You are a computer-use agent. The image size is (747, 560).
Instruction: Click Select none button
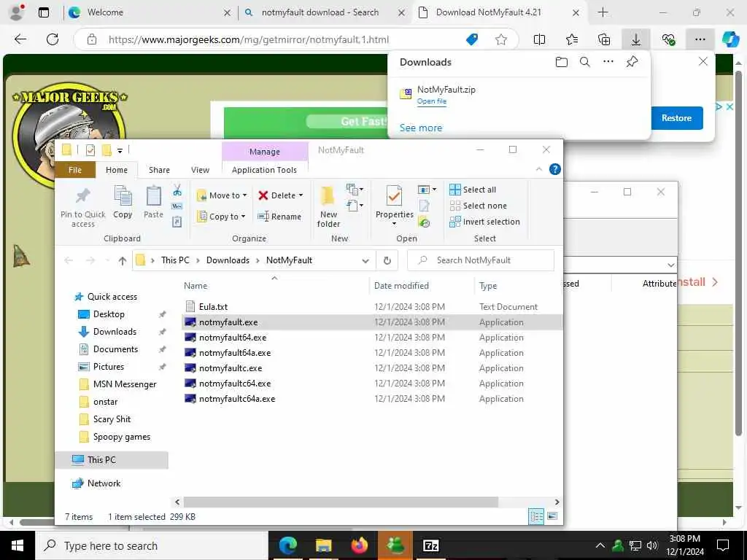pos(479,206)
